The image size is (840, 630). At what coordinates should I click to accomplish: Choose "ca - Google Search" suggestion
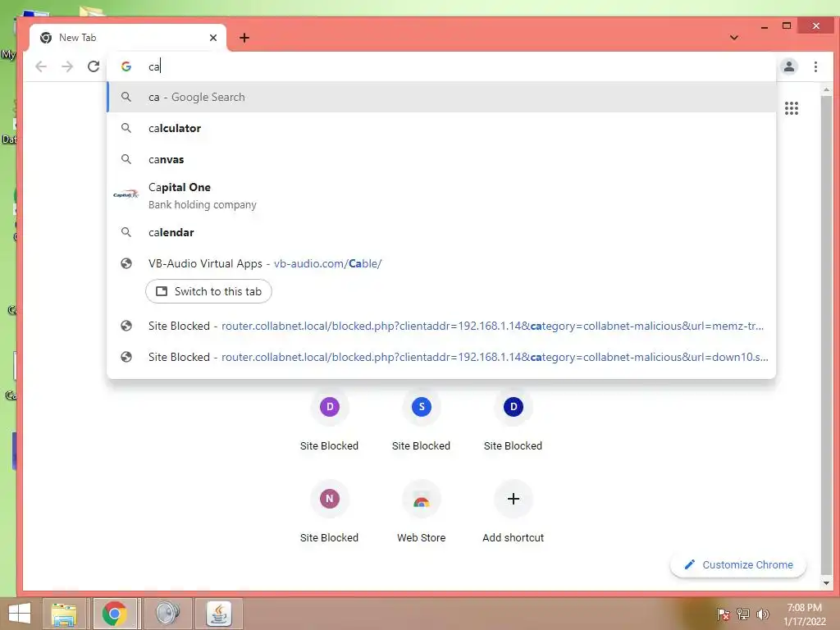click(x=441, y=97)
